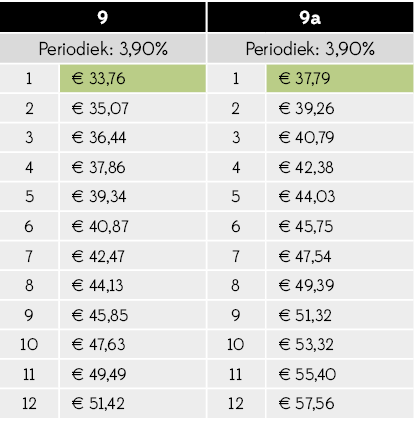
Task: Click the column 9 header
Action: point(103,17)
